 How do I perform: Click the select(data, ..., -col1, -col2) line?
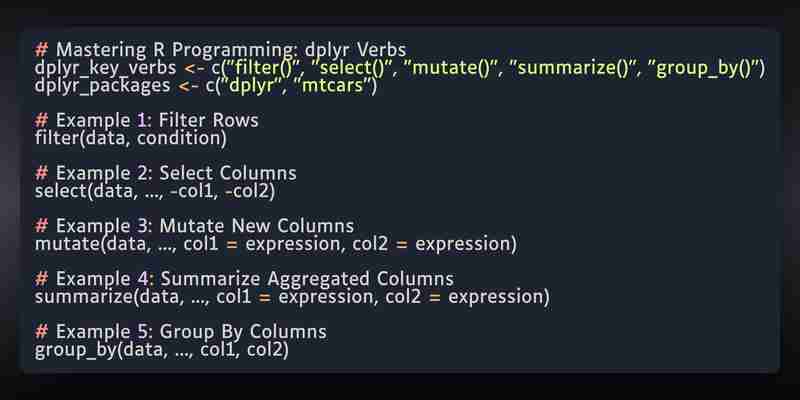pos(155,191)
